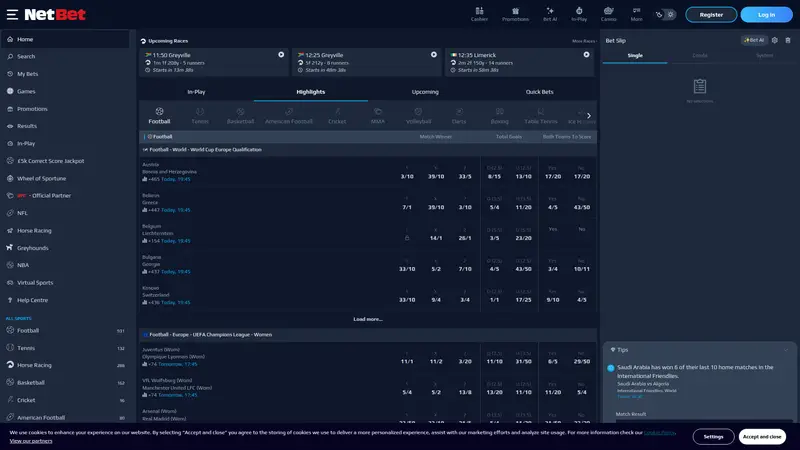Viewport: 800px width, 450px height.
Task: Select Boxing in sports strip
Action: pos(499,116)
